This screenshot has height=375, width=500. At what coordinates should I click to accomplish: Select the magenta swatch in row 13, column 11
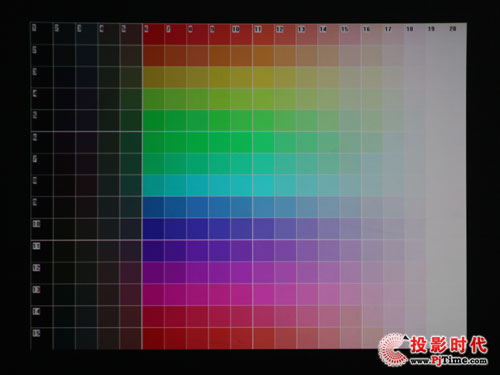pyautogui.click(x=263, y=295)
